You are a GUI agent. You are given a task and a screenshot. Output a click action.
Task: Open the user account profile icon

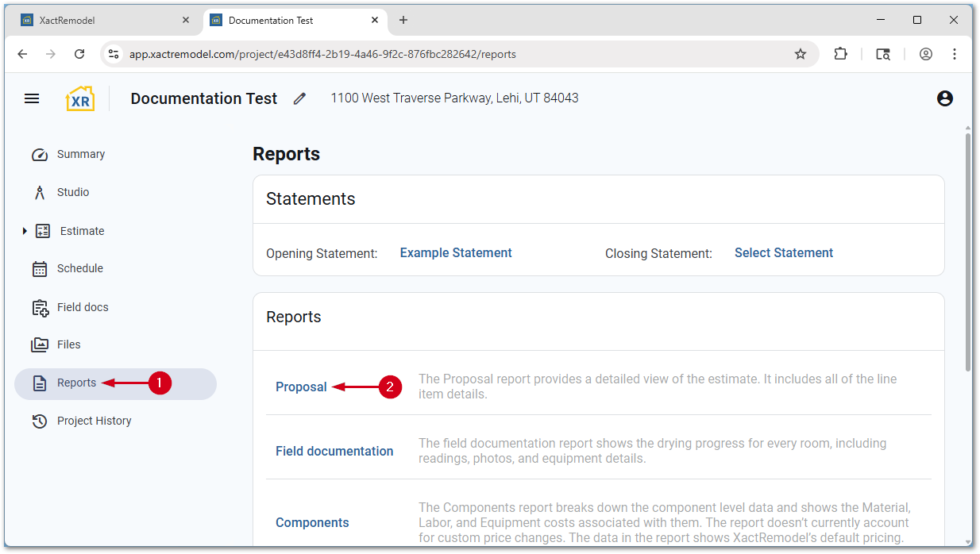point(944,98)
